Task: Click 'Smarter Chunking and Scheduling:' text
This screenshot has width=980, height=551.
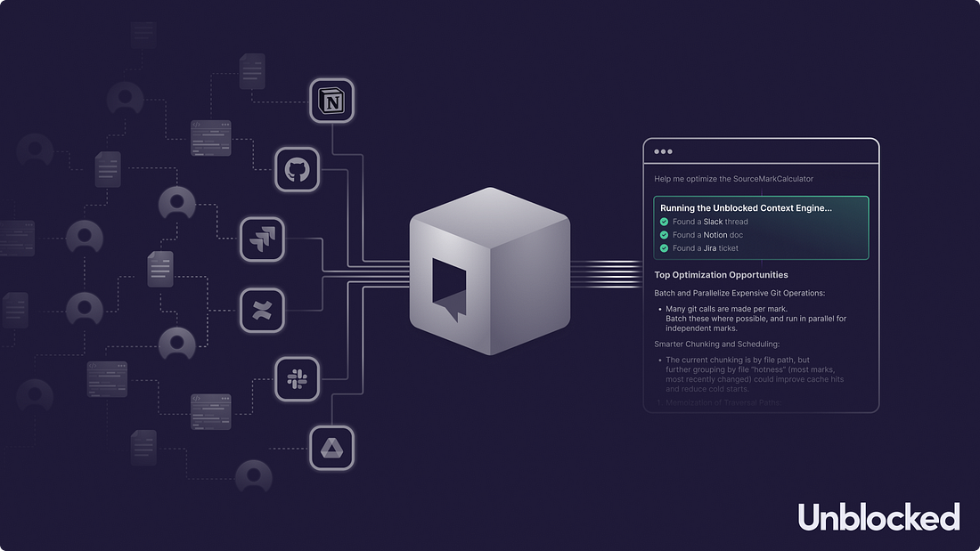Action: [x=717, y=344]
